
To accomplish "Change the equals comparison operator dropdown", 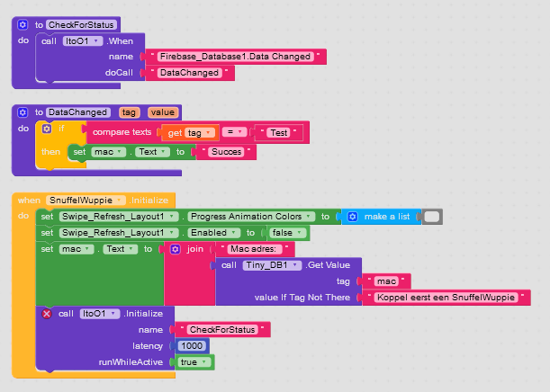I will tap(235, 132).
